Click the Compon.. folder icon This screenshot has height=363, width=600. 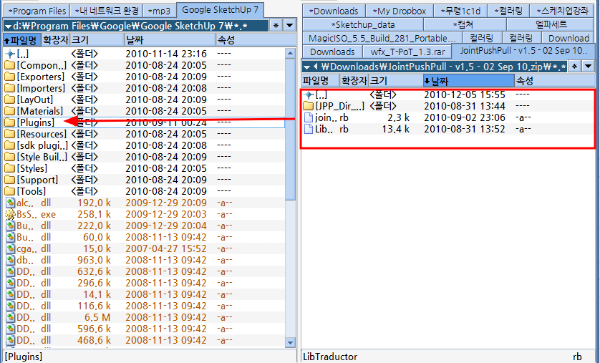click(10, 65)
